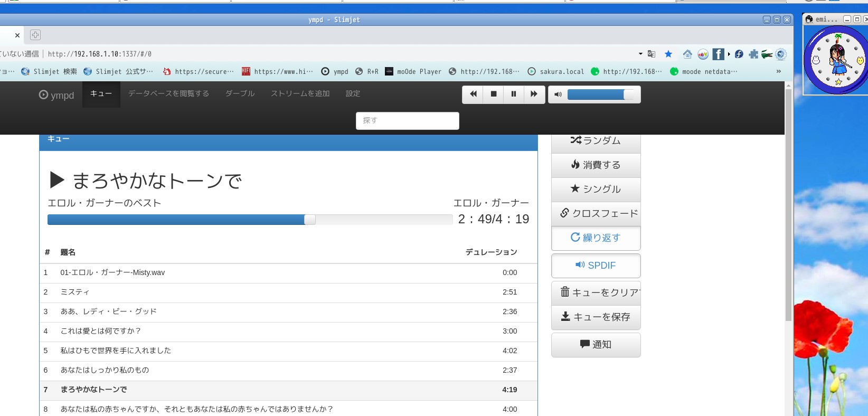
Task: Open the データベースを閲覧する tab
Action: (x=168, y=94)
